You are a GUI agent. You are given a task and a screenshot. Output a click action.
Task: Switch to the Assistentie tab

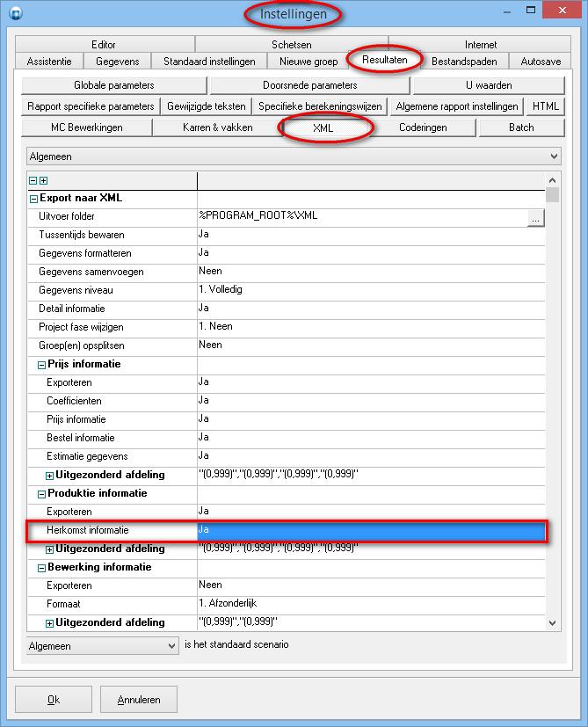(49, 62)
